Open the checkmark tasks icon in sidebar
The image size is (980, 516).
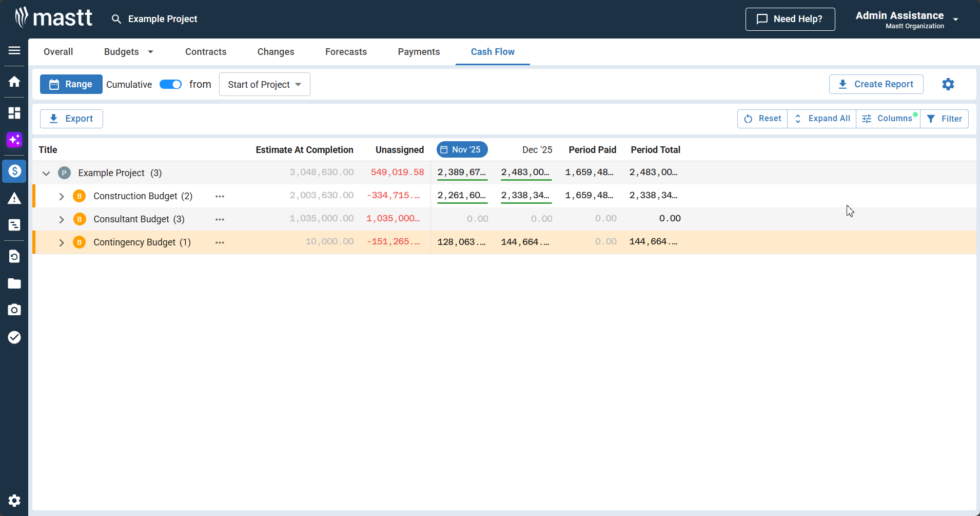[14, 337]
